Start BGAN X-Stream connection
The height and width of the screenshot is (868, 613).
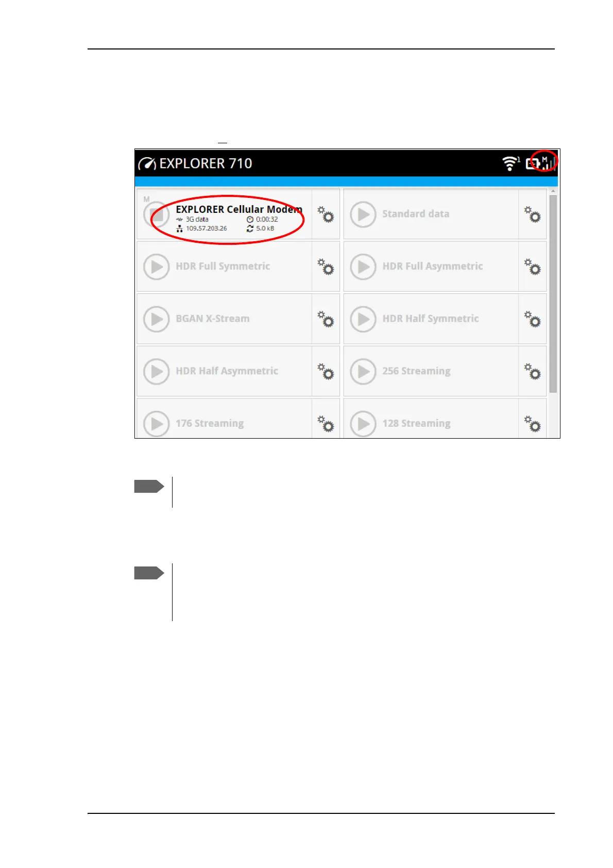click(x=156, y=319)
